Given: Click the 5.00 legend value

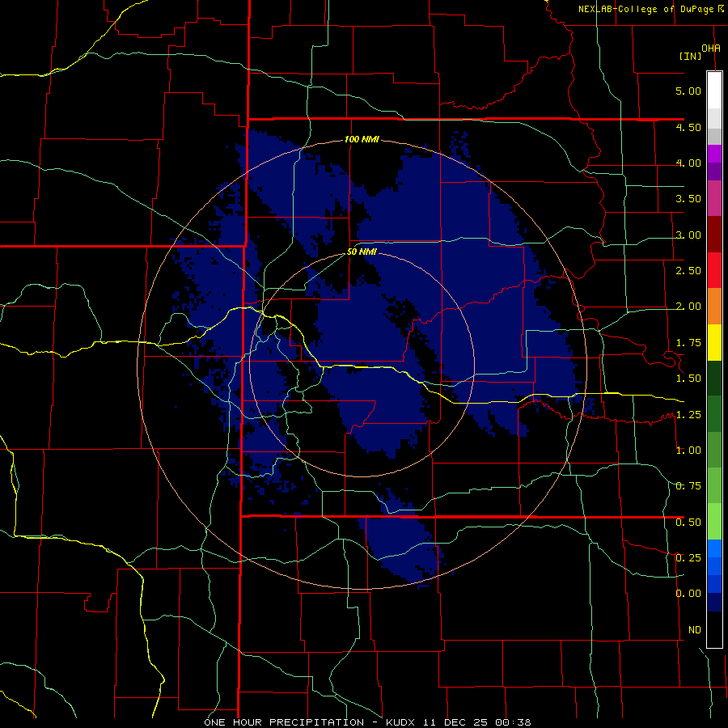Looking at the screenshot, I should [x=688, y=91].
